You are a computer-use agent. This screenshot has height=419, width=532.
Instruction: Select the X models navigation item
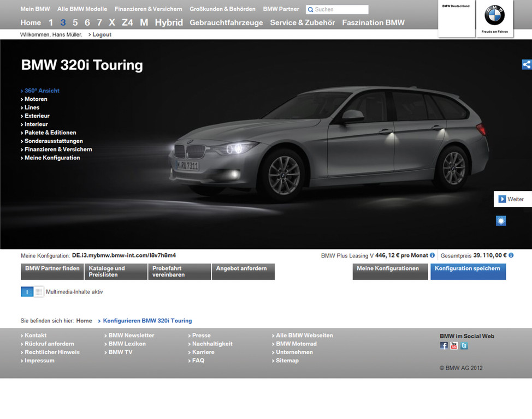point(112,23)
